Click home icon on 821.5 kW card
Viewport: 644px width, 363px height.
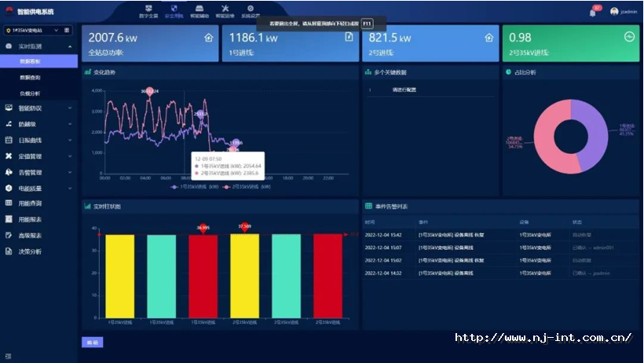click(488, 37)
